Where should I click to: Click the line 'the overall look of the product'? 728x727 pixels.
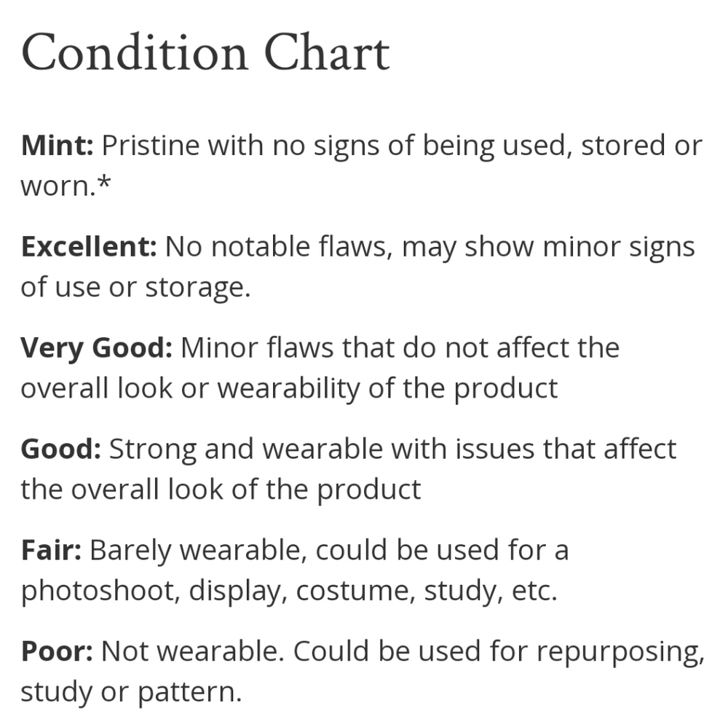click(221, 489)
